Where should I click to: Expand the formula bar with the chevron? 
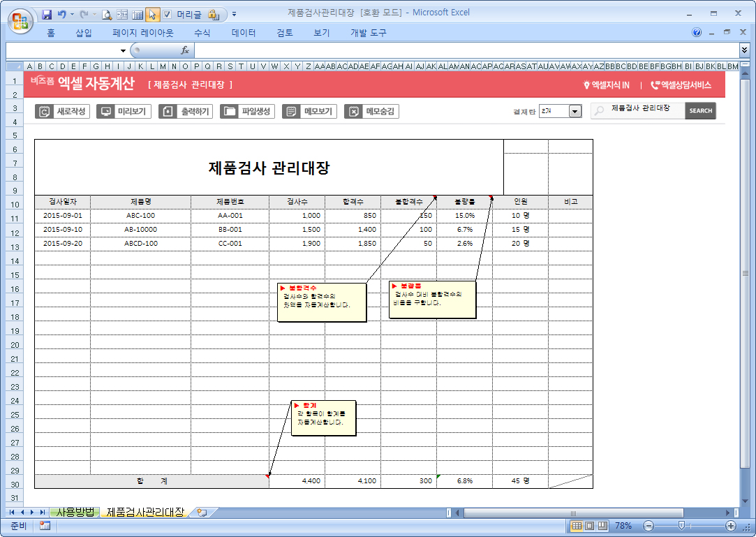[x=744, y=50]
